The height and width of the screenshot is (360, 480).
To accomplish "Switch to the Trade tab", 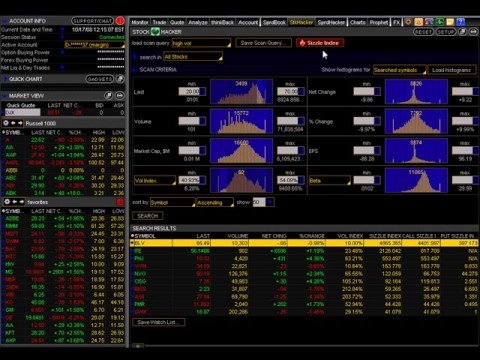I will [159, 22].
